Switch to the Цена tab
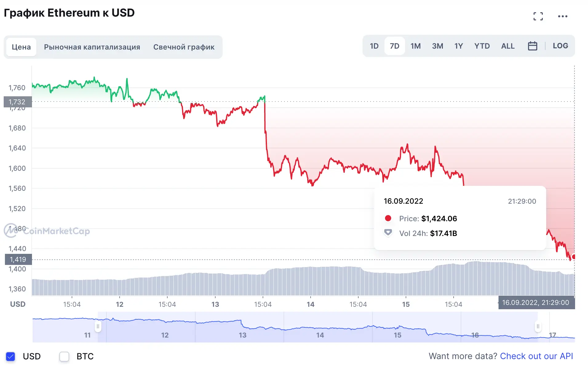This screenshot has width=588, height=368. pyautogui.click(x=21, y=47)
